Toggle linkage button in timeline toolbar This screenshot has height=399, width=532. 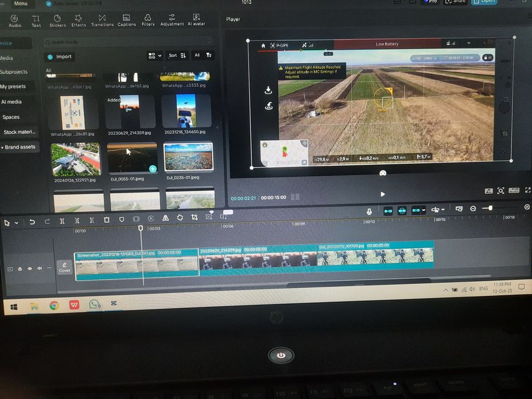click(416, 210)
